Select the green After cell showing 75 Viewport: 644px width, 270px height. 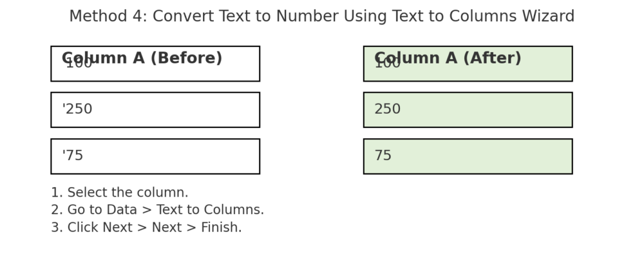point(468,156)
